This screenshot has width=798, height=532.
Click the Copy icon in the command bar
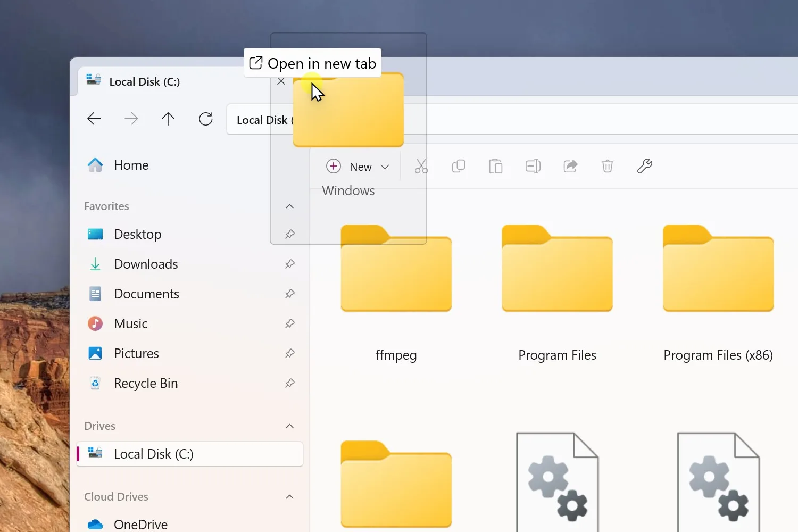point(458,166)
